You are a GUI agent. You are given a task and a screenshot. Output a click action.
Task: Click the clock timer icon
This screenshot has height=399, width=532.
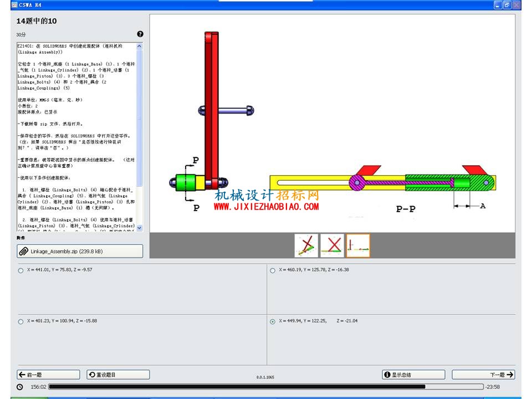(x=20, y=387)
